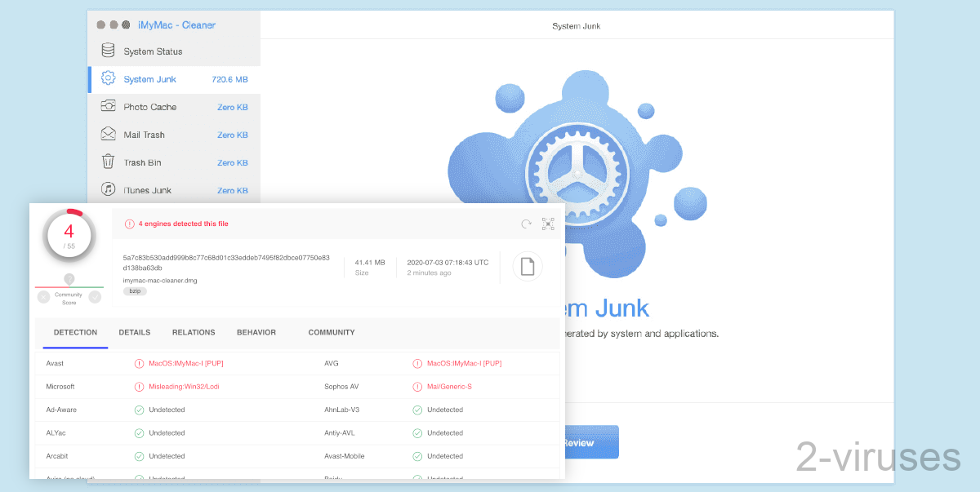Click the Arcabit undetected check icon
Viewport: 980px width, 492px height.
[x=140, y=456]
